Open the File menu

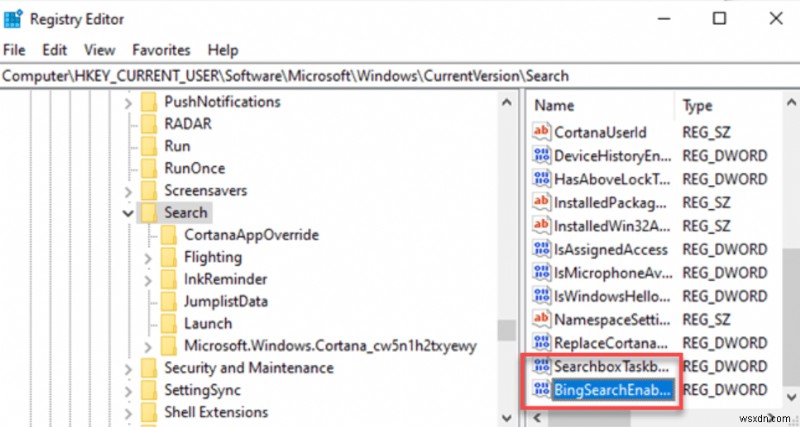tap(14, 50)
